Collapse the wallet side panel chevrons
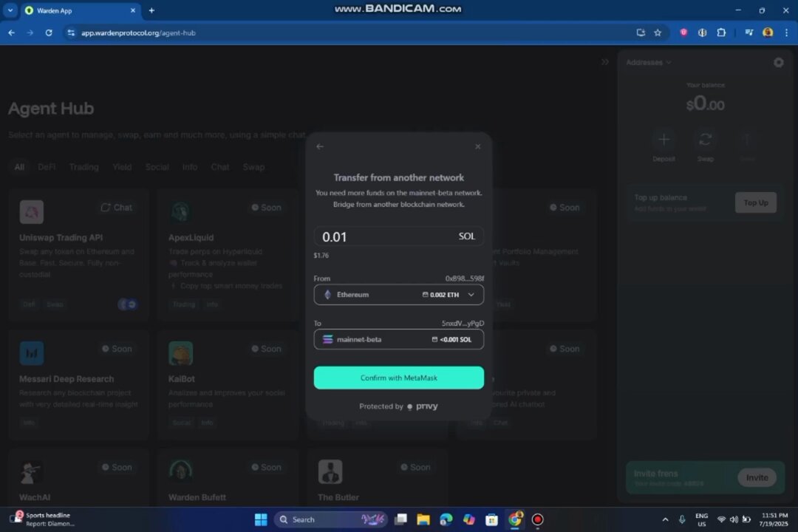Screen dimensions: 798x532 tap(605, 62)
